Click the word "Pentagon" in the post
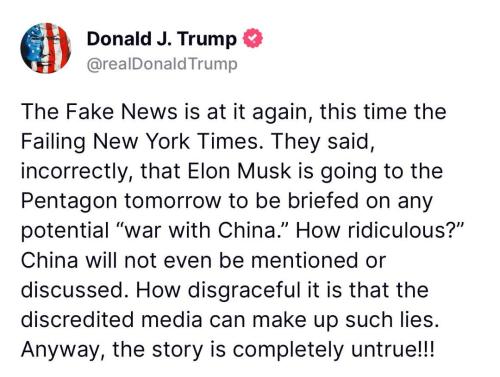The width and height of the screenshot is (500, 377). coord(69,201)
